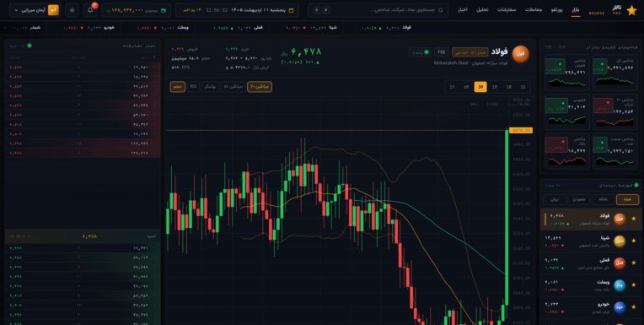This screenshot has width=644, height=325.
Task: Click the search magnifier icon
Action: 440,10
